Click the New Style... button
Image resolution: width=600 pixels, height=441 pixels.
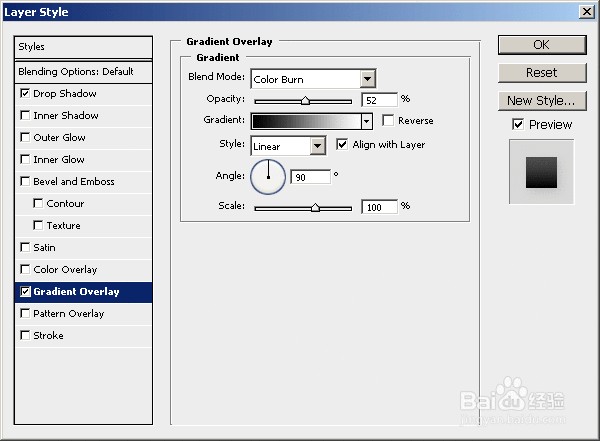coord(542,101)
